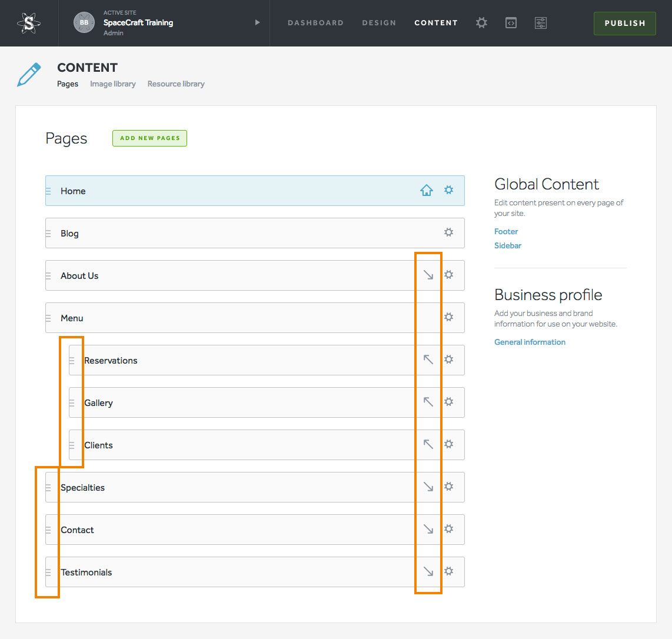Open settings gear for Home page
This screenshot has height=639, width=672.
coord(449,190)
